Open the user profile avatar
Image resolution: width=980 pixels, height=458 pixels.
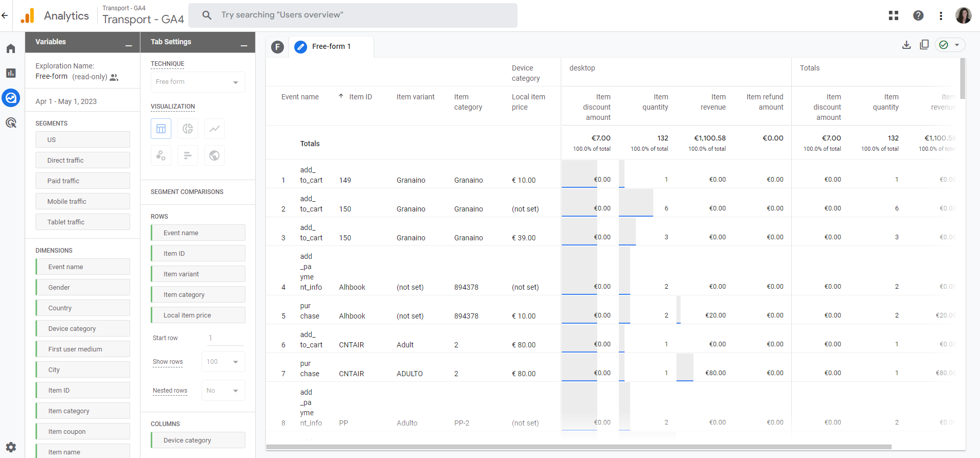click(x=964, y=15)
